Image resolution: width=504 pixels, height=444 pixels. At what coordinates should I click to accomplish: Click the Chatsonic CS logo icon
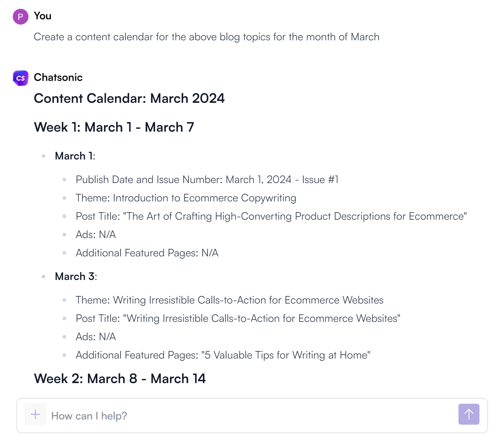tap(20, 78)
